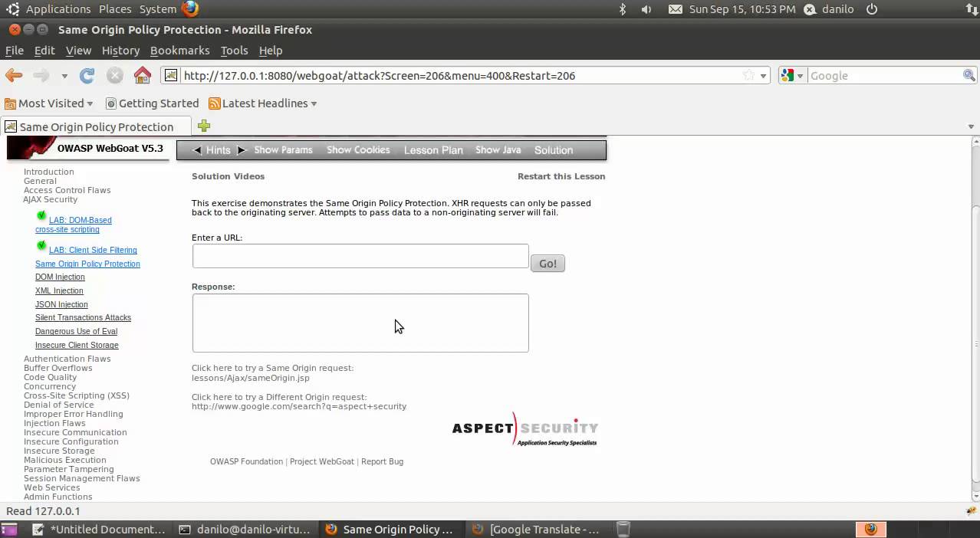The height and width of the screenshot is (538, 980).
Task: Open the Insecure Client Storage lesson
Action: [77, 345]
